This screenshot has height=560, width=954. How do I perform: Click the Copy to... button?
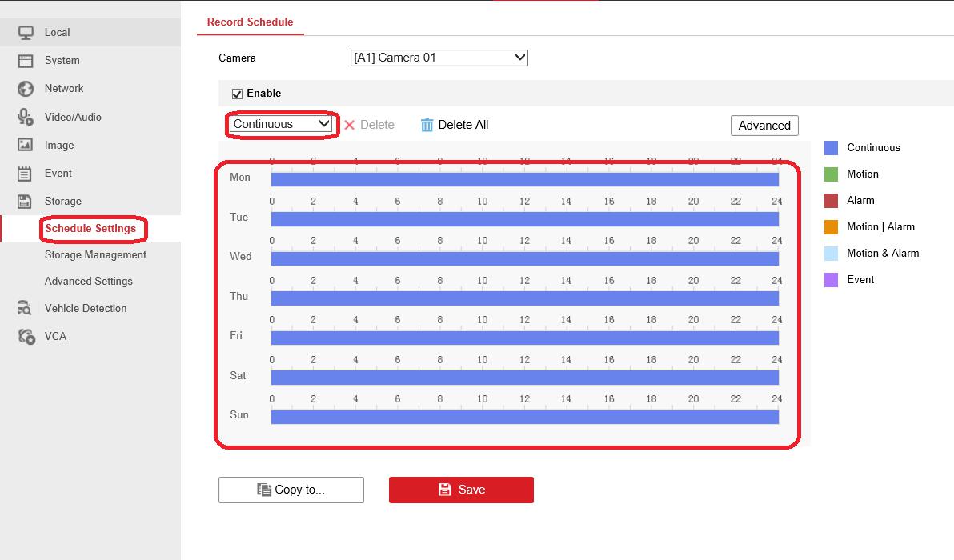pos(291,490)
